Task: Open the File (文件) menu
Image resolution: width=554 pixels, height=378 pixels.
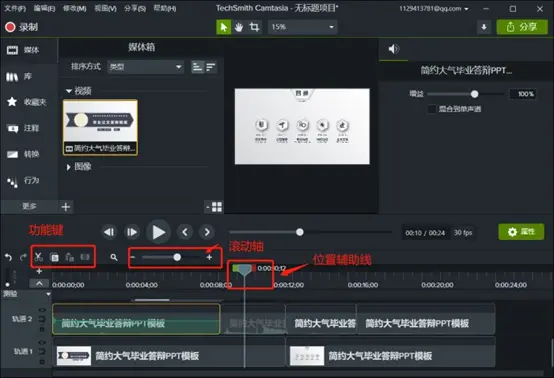Action: point(15,8)
